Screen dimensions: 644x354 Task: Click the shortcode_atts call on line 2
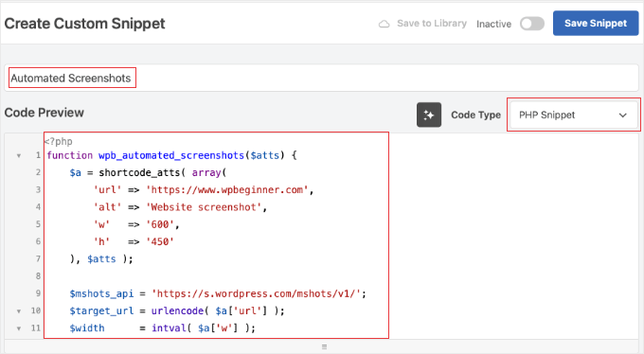(139, 173)
